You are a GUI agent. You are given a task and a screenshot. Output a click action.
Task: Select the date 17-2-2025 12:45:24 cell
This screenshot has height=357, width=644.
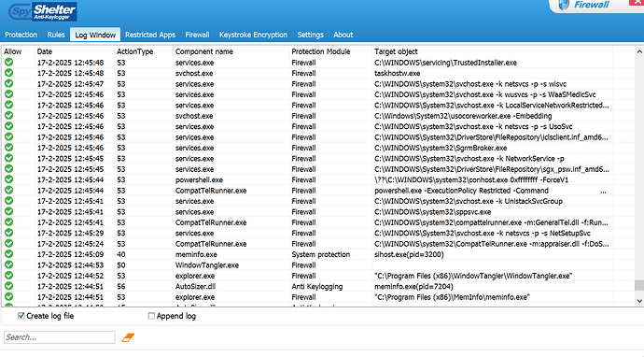click(70, 244)
